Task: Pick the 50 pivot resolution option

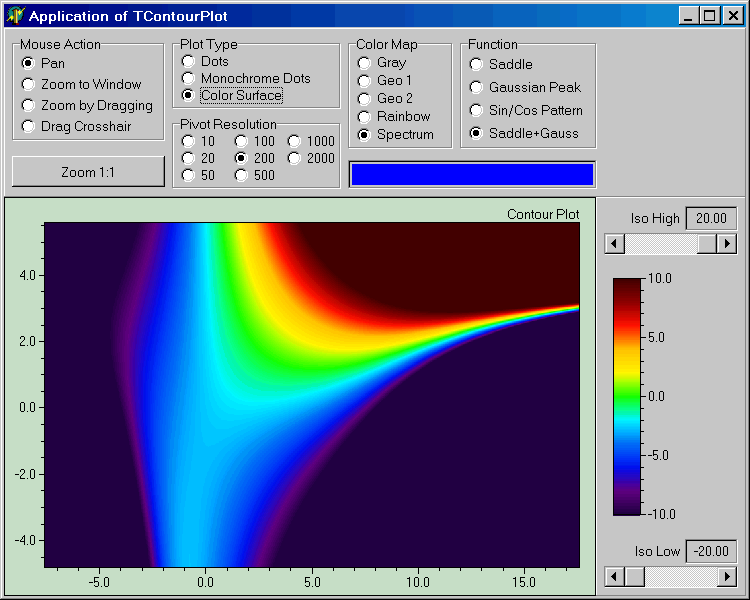Action: (188, 176)
